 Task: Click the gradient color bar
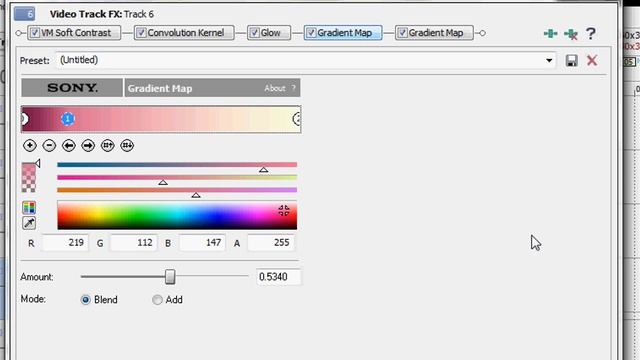pyautogui.click(x=161, y=119)
